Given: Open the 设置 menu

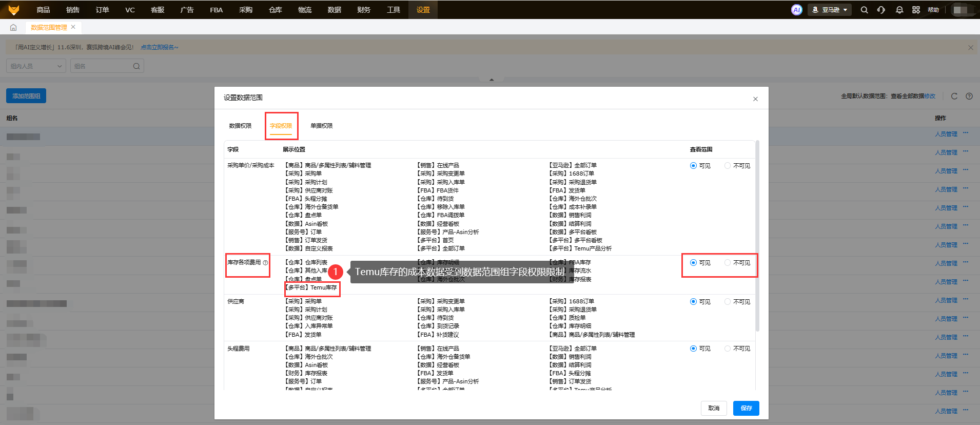Looking at the screenshot, I should pyautogui.click(x=423, y=10).
